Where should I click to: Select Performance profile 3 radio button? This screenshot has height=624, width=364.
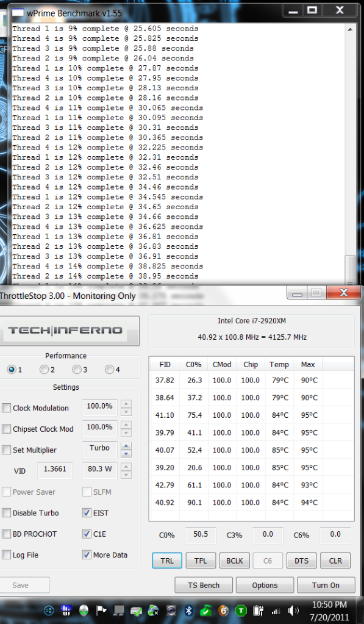point(76,370)
